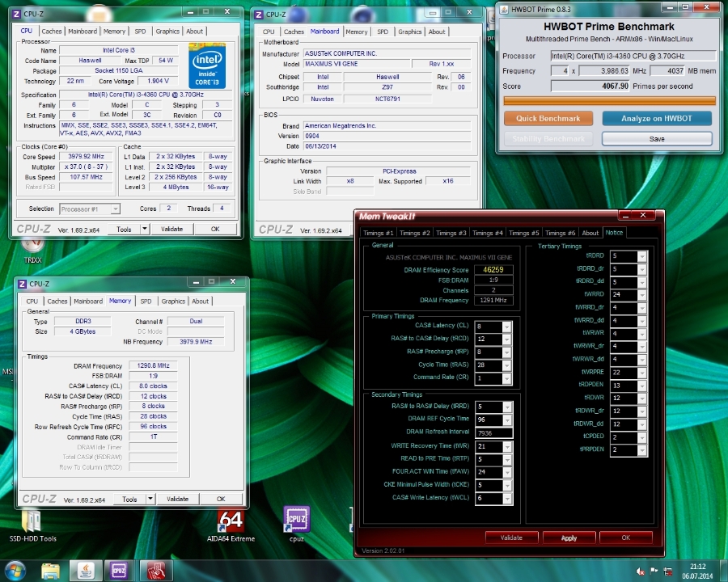Image resolution: width=728 pixels, height=582 pixels.
Task: Click Apply in Mem TweakIt
Action: click(x=569, y=538)
